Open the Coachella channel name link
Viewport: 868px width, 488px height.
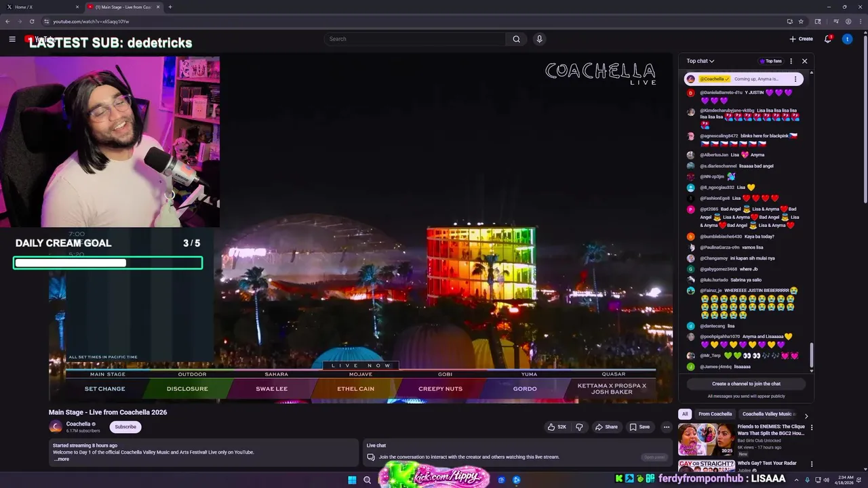click(x=78, y=424)
